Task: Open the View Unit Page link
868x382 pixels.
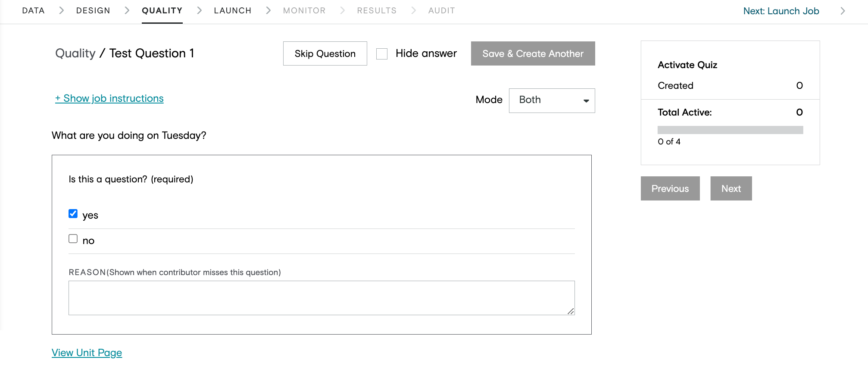Action: (87, 353)
